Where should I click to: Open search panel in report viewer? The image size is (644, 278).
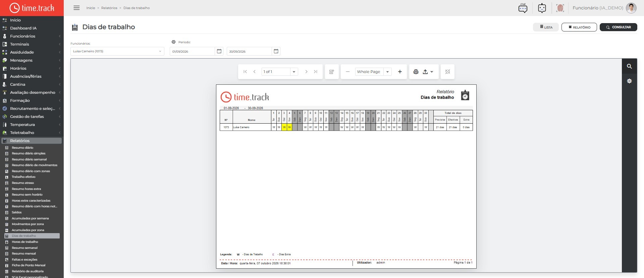[x=630, y=66]
